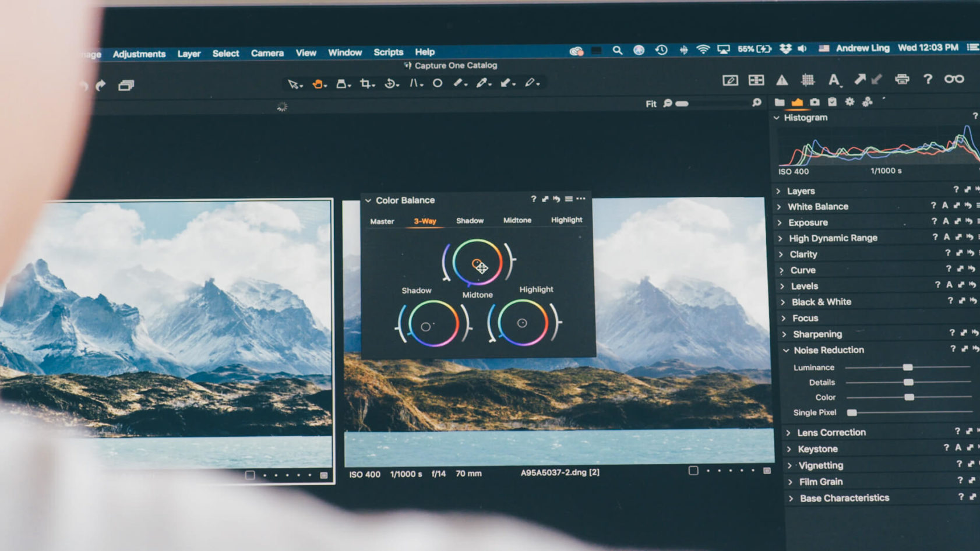The width and height of the screenshot is (980, 551).
Task: Choose the Spot Removal circle tool
Action: click(438, 83)
